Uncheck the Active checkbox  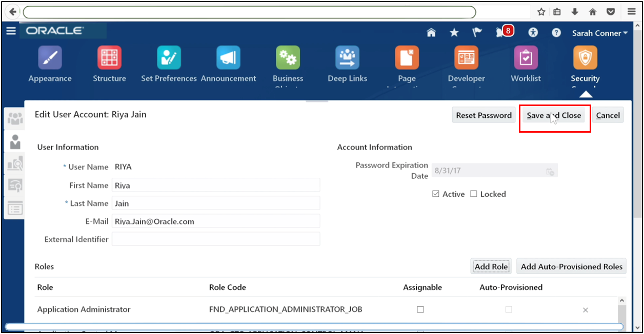point(435,194)
